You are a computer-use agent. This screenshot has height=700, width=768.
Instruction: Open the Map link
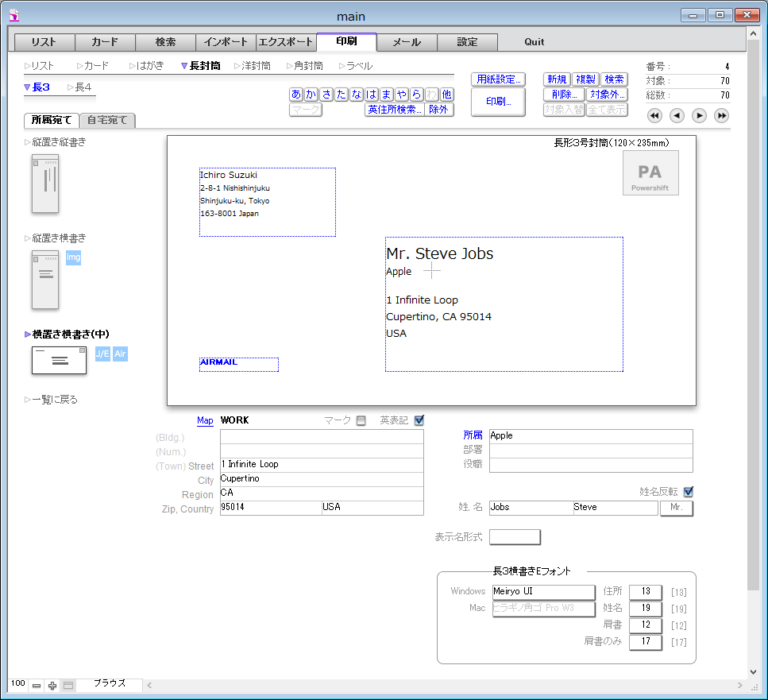click(x=205, y=420)
